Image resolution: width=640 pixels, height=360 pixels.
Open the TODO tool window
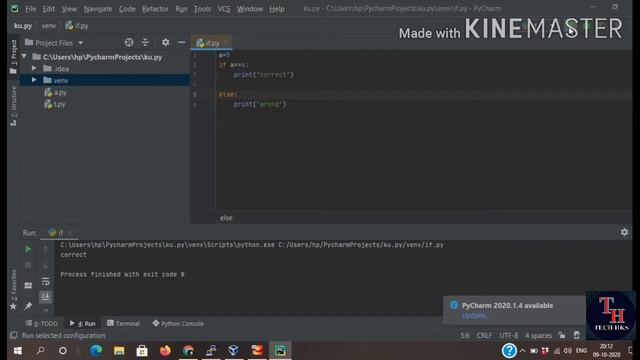point(42,323)
